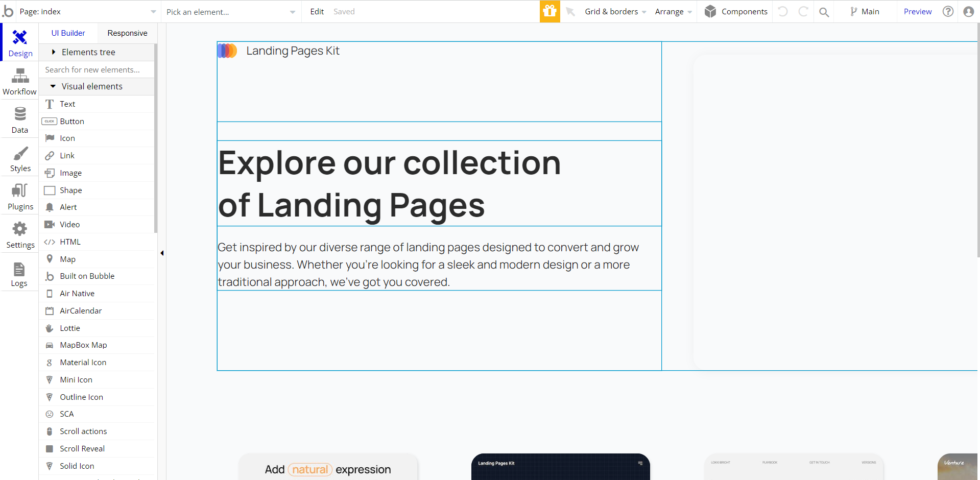Image resolution: width=980 pixels, height=480 pixels.
Task: Open the Arrange dropdown
Action: coord(673,12)
